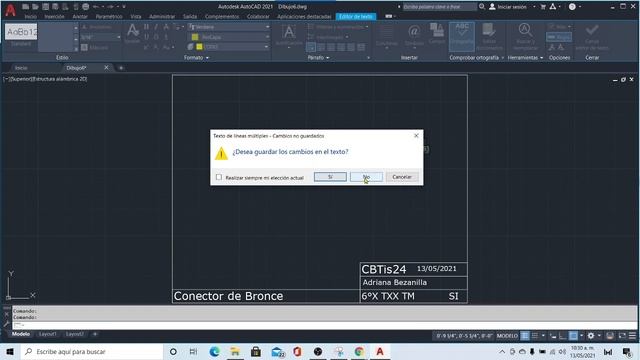Switch to the Layout2 tab
Image resolution: width=640 pixels, height=360 pixels.
coord(74,334)
